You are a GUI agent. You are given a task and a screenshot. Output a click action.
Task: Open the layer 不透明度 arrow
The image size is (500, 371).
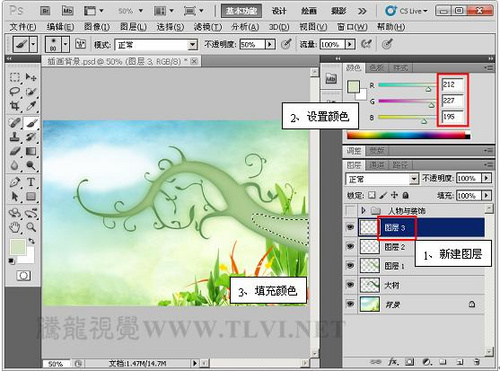pos(487,178)
